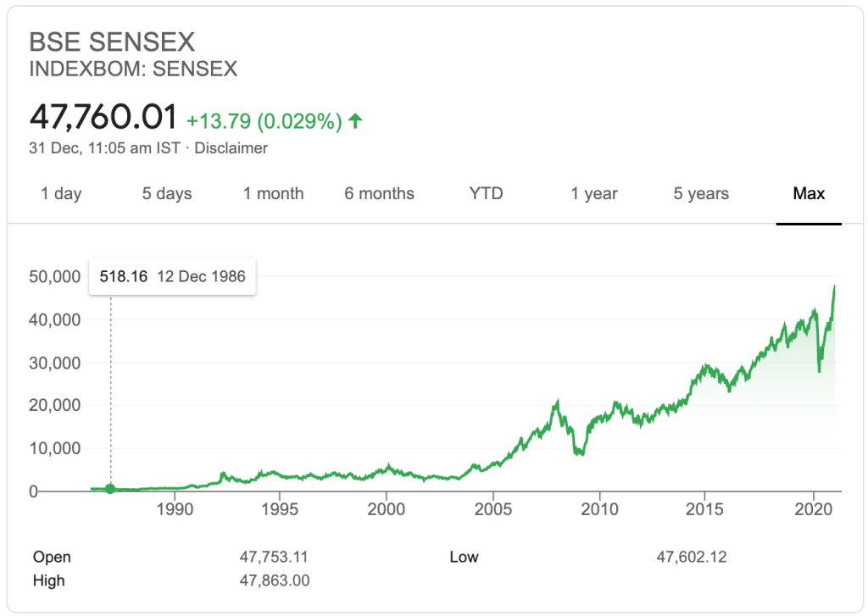The image size is (868, 616).
Task: Show the 5 years chart
Action: (x=701, y=194)
